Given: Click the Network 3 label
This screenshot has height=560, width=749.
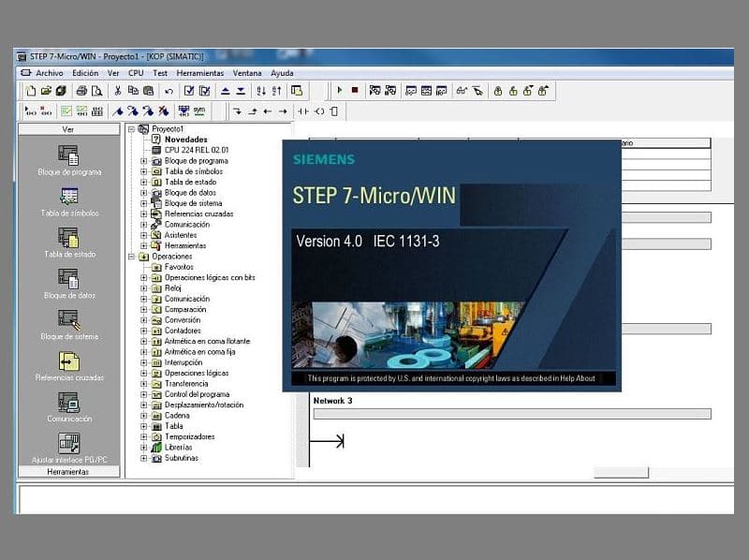Looking at the screenshot, I should coord(332,401).
